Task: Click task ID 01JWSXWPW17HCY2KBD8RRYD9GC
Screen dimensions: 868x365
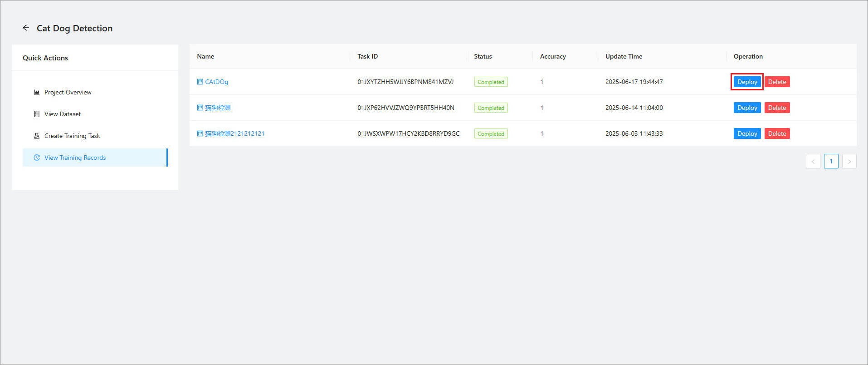Action: 409,133
